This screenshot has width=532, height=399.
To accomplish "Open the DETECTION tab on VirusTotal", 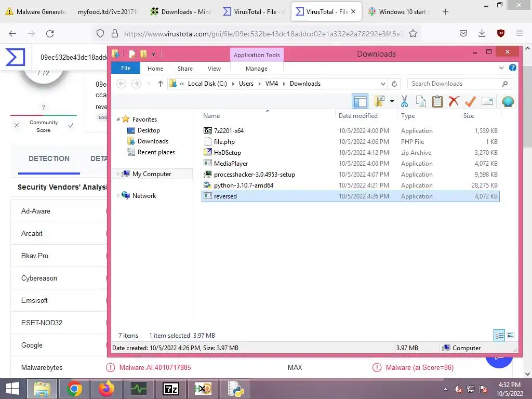I will point(49,159).
